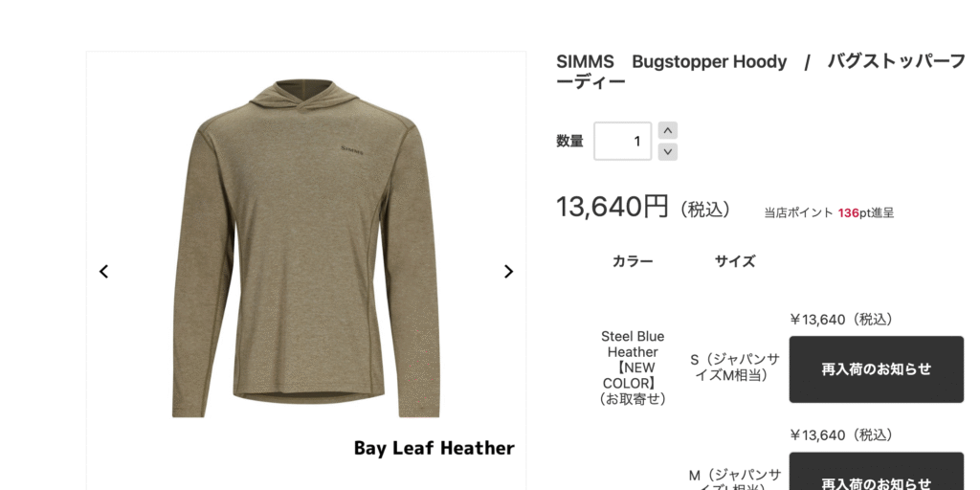
Task: Select the カラー column header
Action: tap(633, 261)
